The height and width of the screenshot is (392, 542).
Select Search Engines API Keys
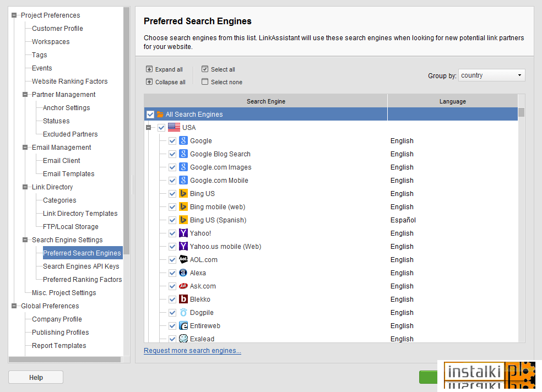click(81, 266)
